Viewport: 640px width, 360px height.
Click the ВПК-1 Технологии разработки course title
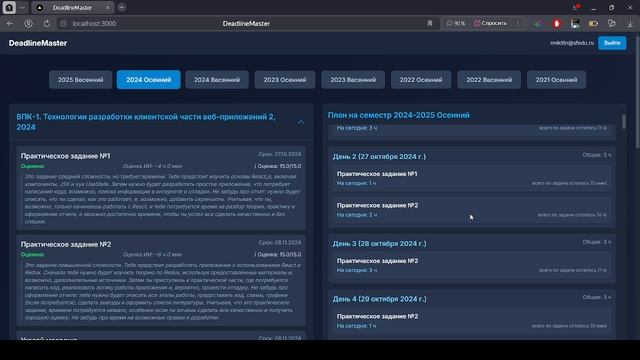(146, 122)
